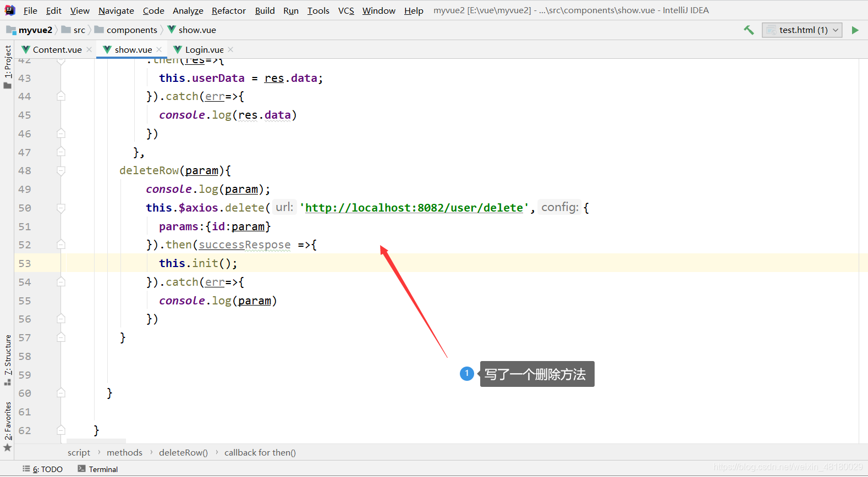Open the VCS menu
This screenshot has height=477, width=868.
tap(346, 10)
